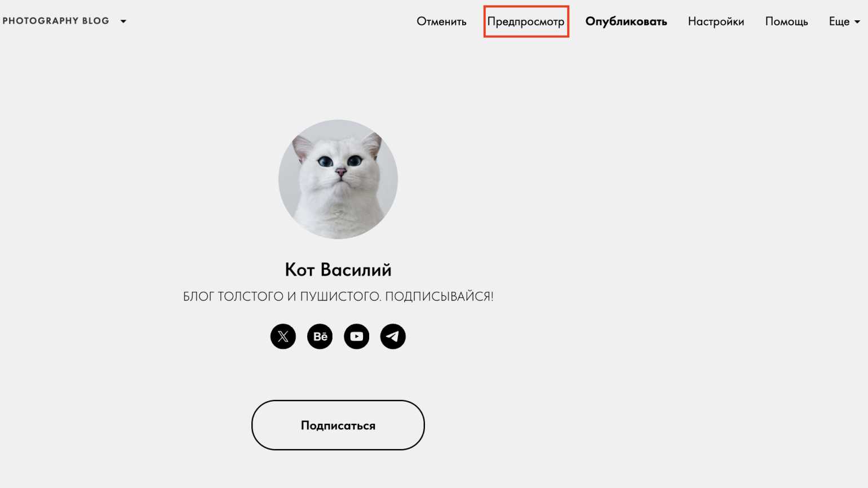Image resolution: width=868 pixels, height=488 pixels.
Task: Click Опубликовать to publish the page
Action: coord(626,21)
